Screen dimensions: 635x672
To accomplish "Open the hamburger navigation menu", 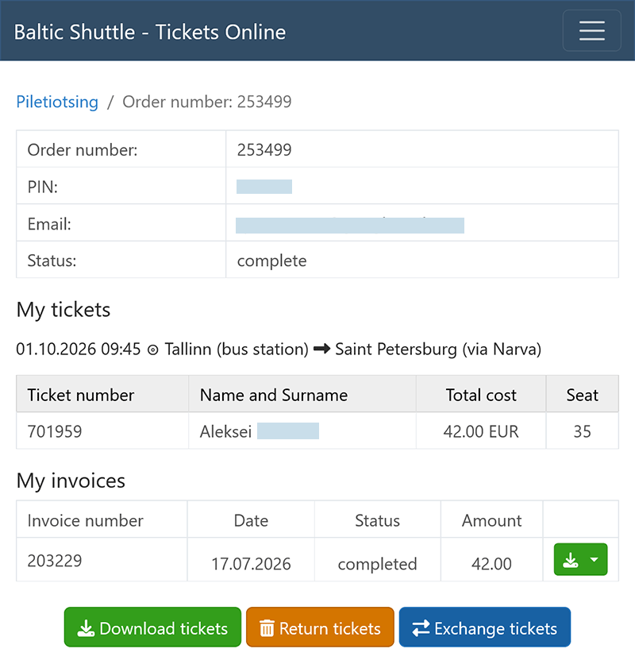I will coord(592,31).
